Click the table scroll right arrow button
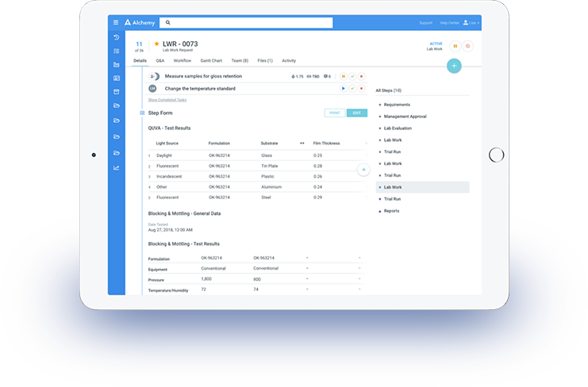The image size is (588, 387). click(363, 170)
